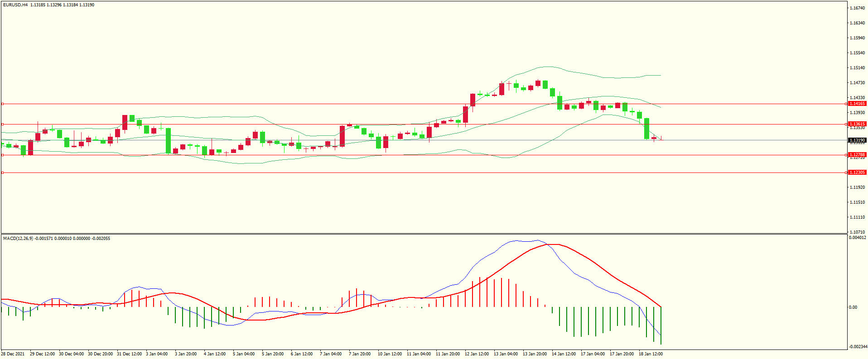Viewport: 868px width, 359px height.
Task: Select the 3 Jan 20:00 time label
Action: [x=186, y=354]
